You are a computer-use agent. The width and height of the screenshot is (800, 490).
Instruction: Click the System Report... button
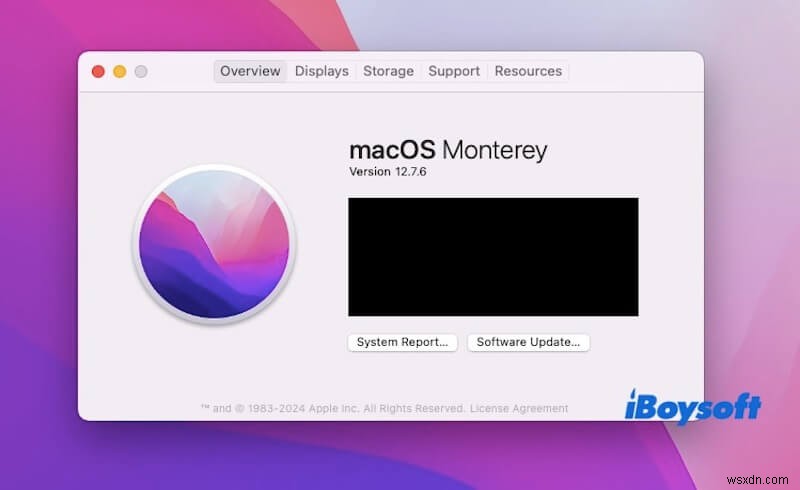coord(402,342)
